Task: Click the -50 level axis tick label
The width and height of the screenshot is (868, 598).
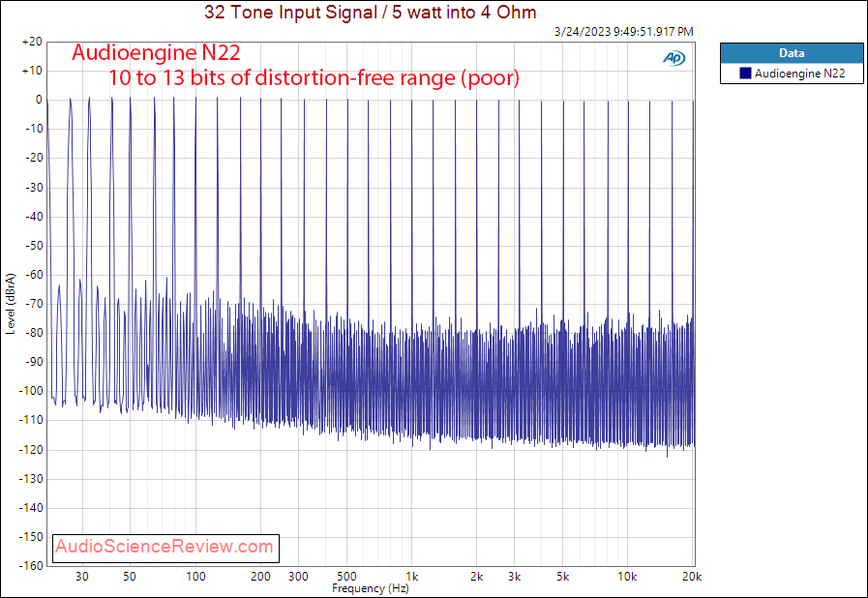Action: point(34,245)
